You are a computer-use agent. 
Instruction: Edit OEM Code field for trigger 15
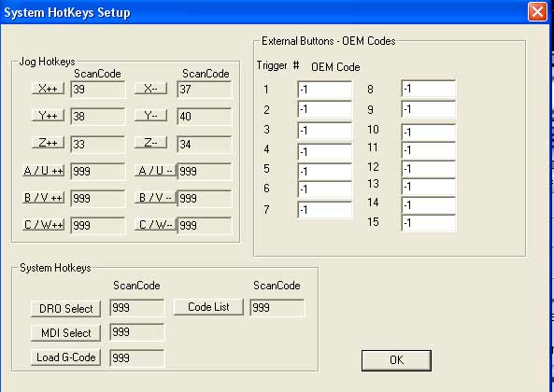pos(429,223)
